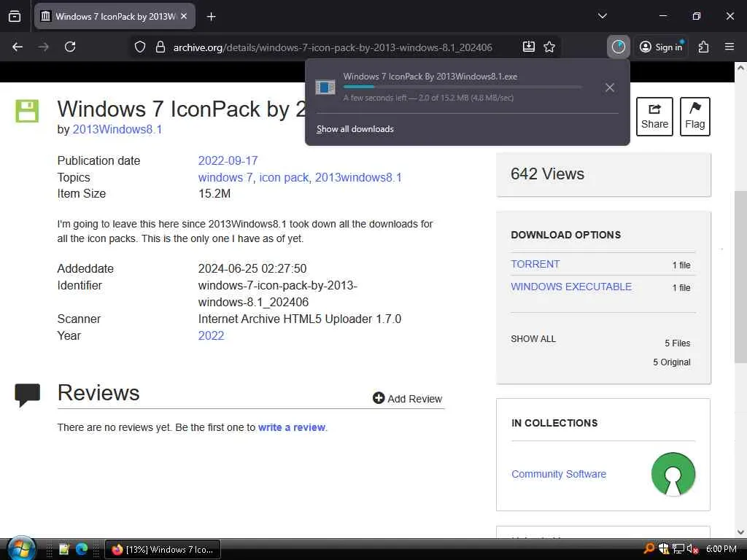Click the downloading exe file icon
The height and width of the screenshot is (560, 747).
click(325, 87)
